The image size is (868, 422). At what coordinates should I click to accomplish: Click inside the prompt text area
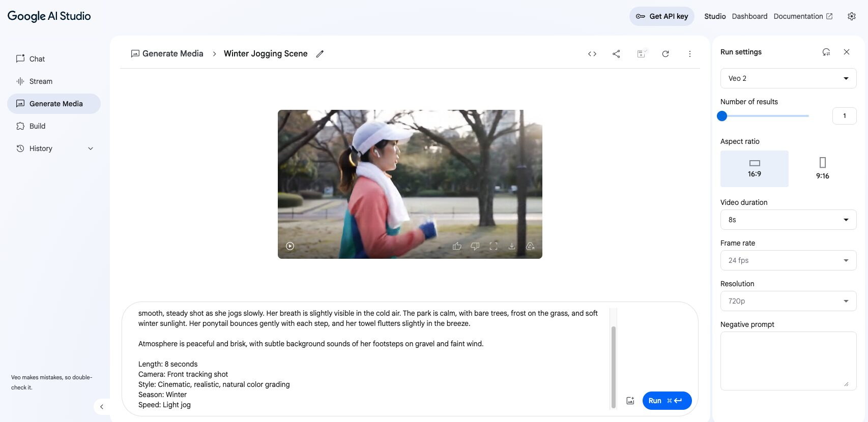pyautogui.click(x=371, y=358)
